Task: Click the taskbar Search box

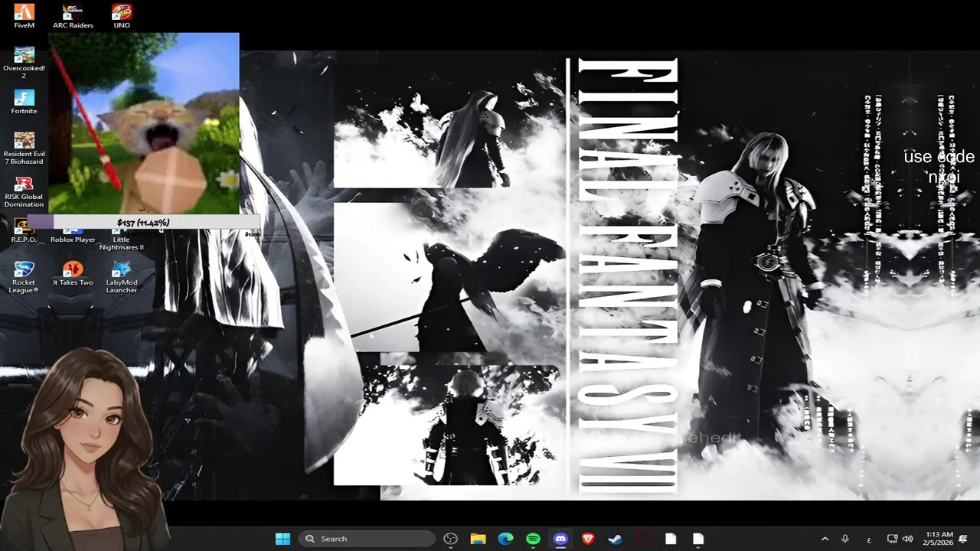Action: 366,539
